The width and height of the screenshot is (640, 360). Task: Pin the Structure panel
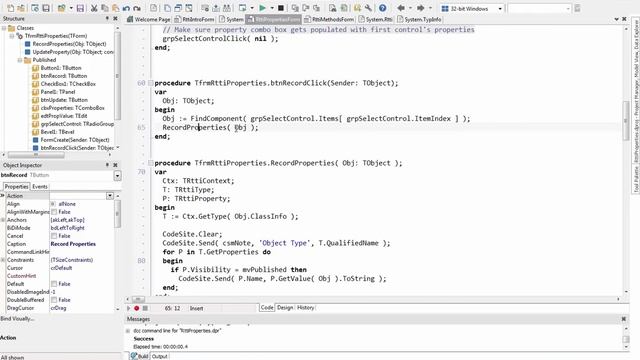point(107,18)
